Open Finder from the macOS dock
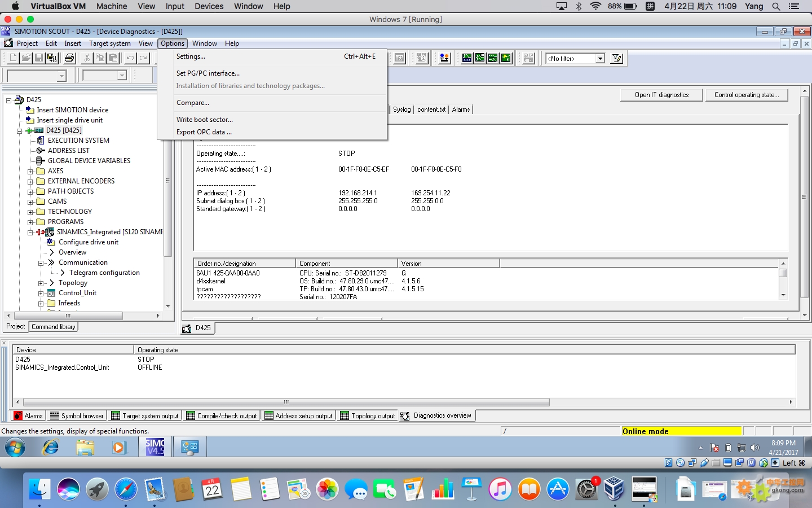The width and height of the screenshot is (812, 508). 39,489
